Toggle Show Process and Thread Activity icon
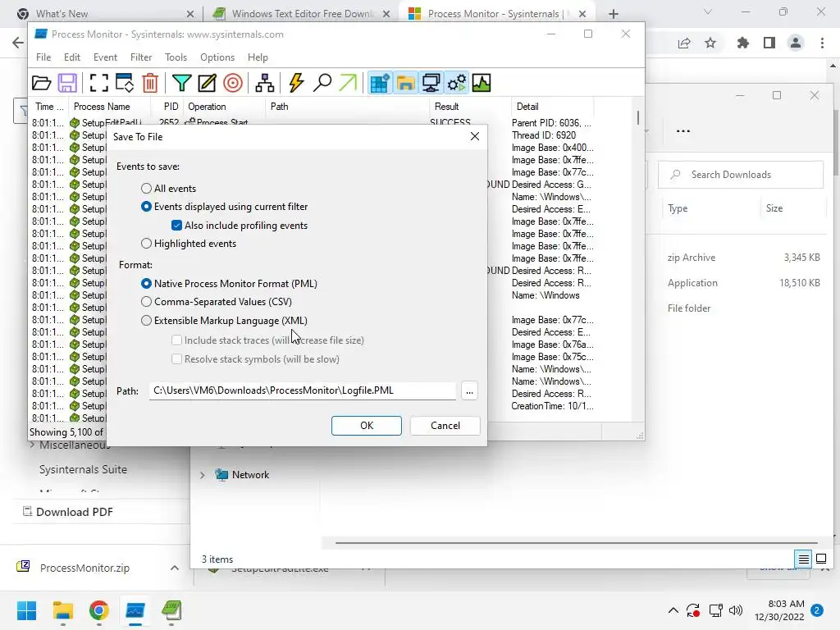 457,83
